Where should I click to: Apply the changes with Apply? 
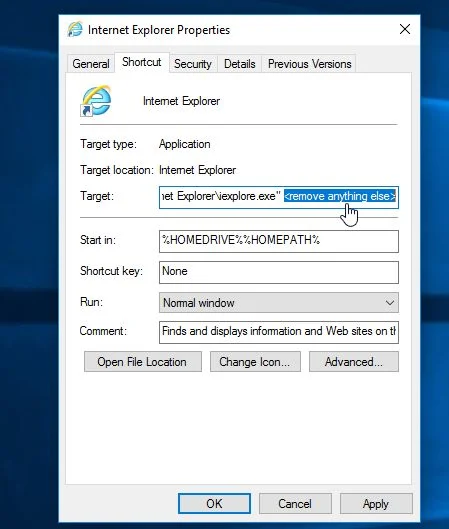(x=376, y=504)
